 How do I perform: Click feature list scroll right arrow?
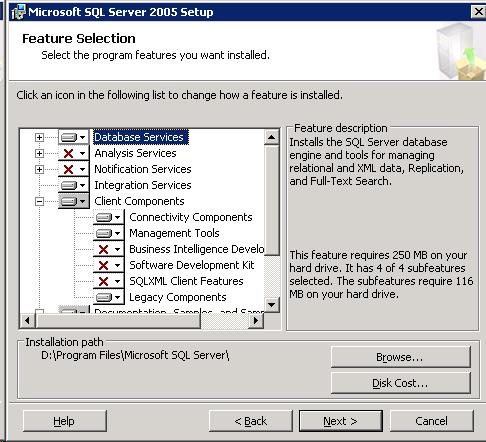point(256,321)
